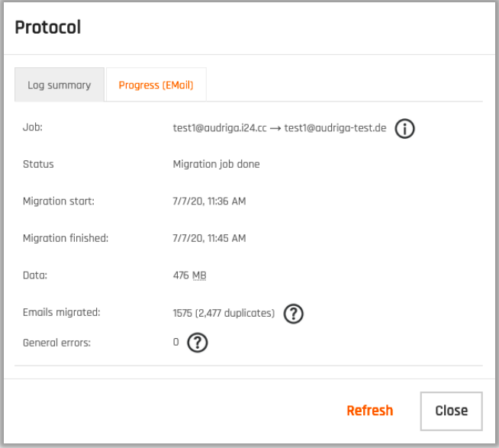Switch to the Log summary tab
The width and height of the screenshot is (499, 448).
tap(60, 85)
